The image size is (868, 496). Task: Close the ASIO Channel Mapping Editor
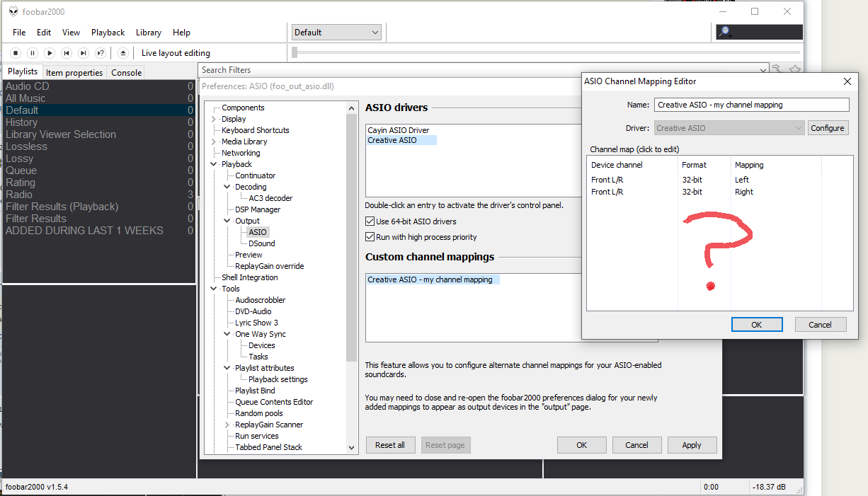pos(847,81)
